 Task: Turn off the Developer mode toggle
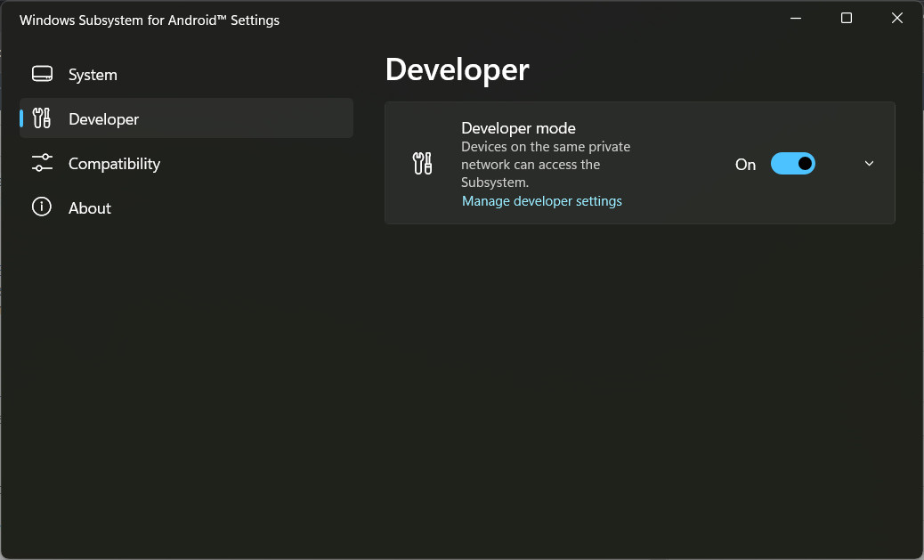792,163
